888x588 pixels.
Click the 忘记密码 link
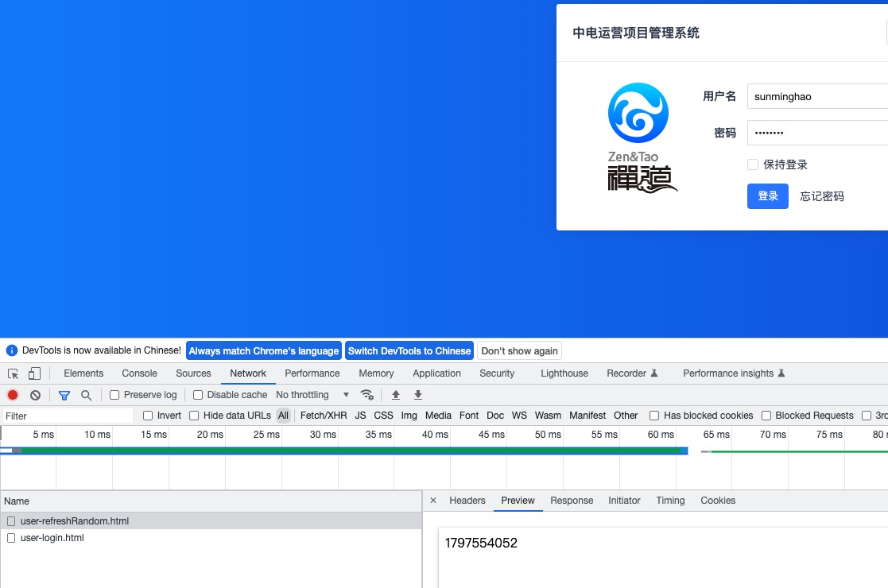coord(822,196)
